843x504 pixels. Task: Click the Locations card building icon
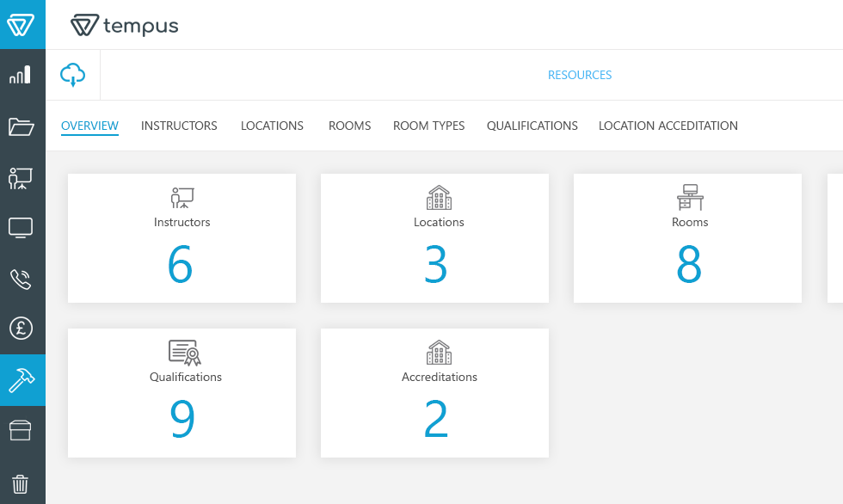(440, 198)
